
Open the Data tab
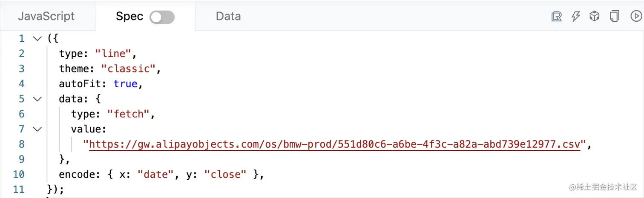click(228, 16)
